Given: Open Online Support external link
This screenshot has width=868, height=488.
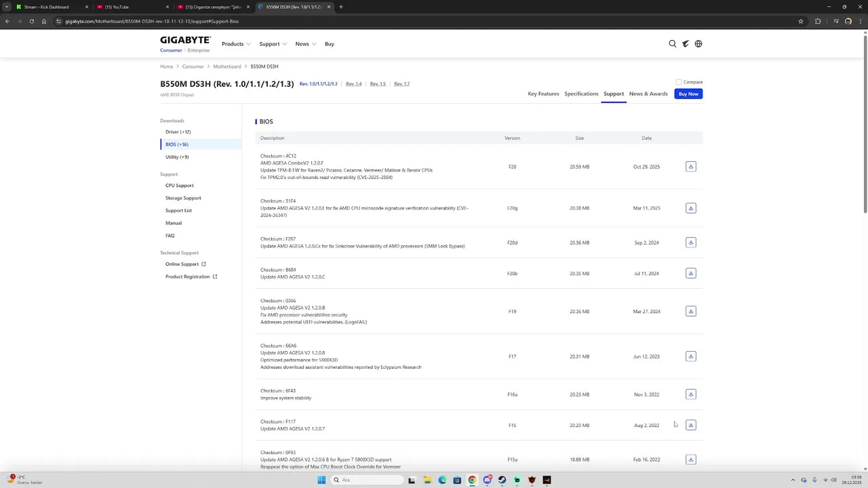Looking at the screenshot, I should coord(186,264).
